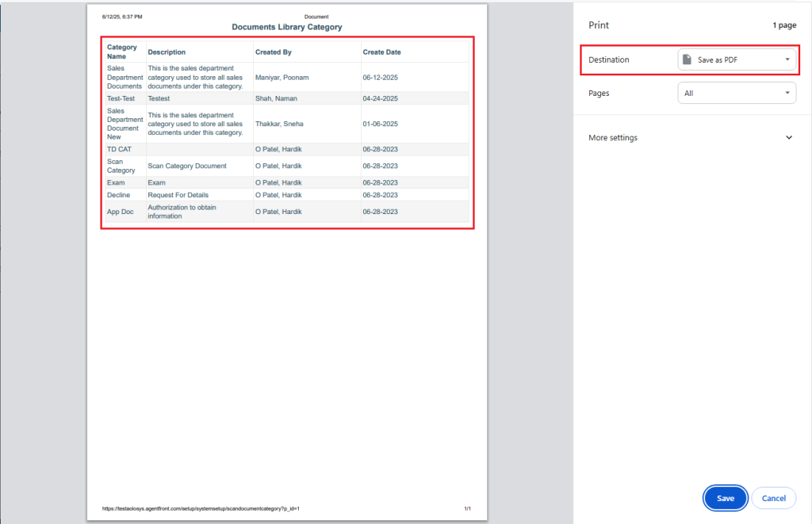The image size is (812, 524).
Task: Expand More settings with the chevron
Action: coord(788,138)
